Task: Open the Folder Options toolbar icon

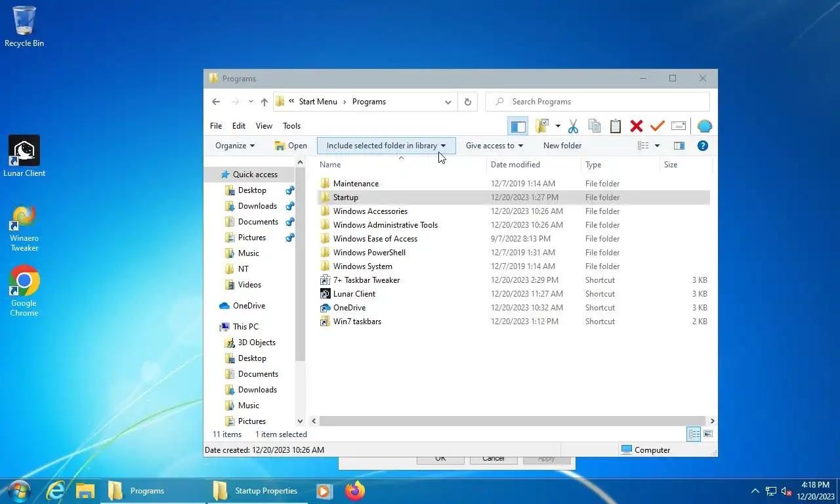Action: 542,126
